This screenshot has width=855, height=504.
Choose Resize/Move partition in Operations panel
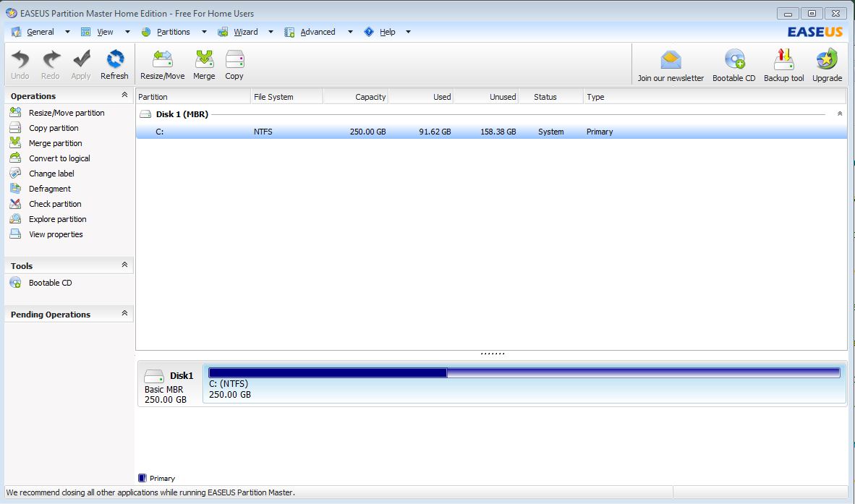point(67,113)
